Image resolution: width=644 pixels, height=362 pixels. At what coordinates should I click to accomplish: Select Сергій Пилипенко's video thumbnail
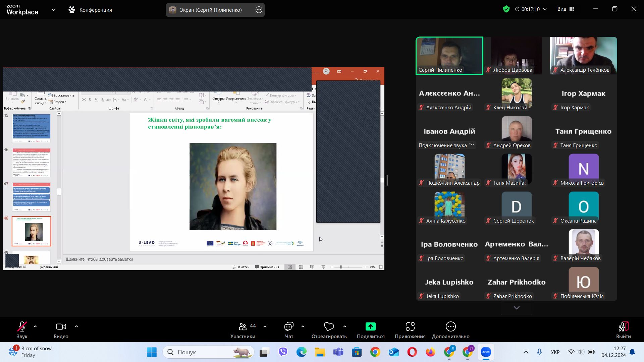[449, 56]
